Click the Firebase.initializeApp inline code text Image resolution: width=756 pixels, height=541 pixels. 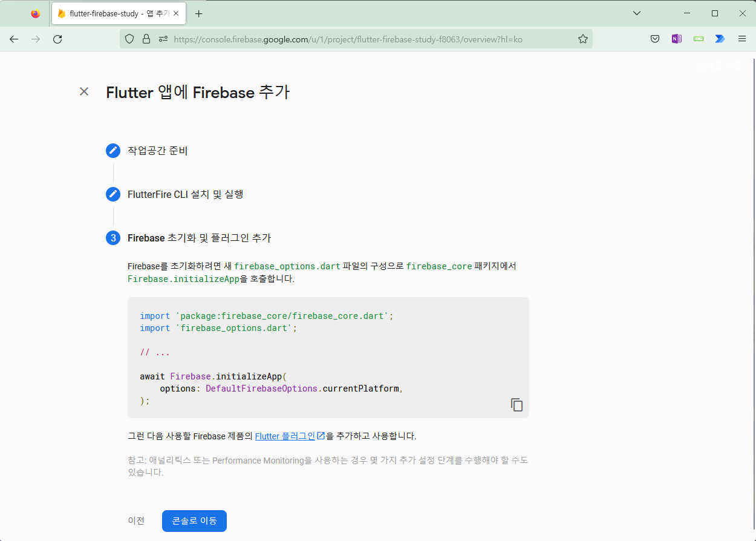(x=184, y=279)
